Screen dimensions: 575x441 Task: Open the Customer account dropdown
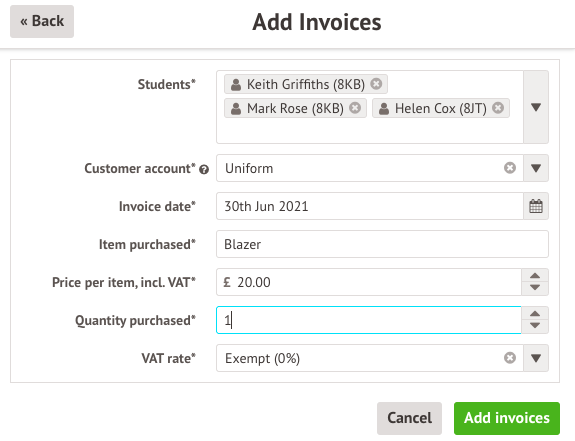pos(536,168)
